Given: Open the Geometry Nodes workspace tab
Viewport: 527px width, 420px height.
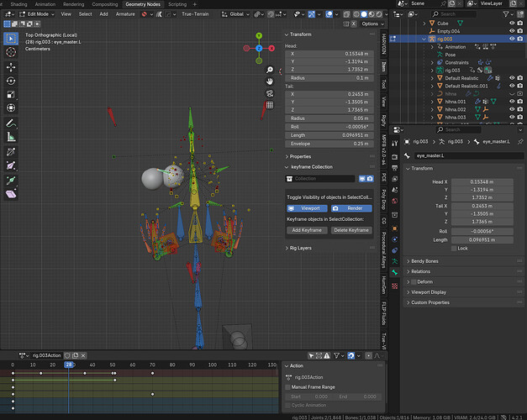Looking at the screenshot, I should pos(143,4).
